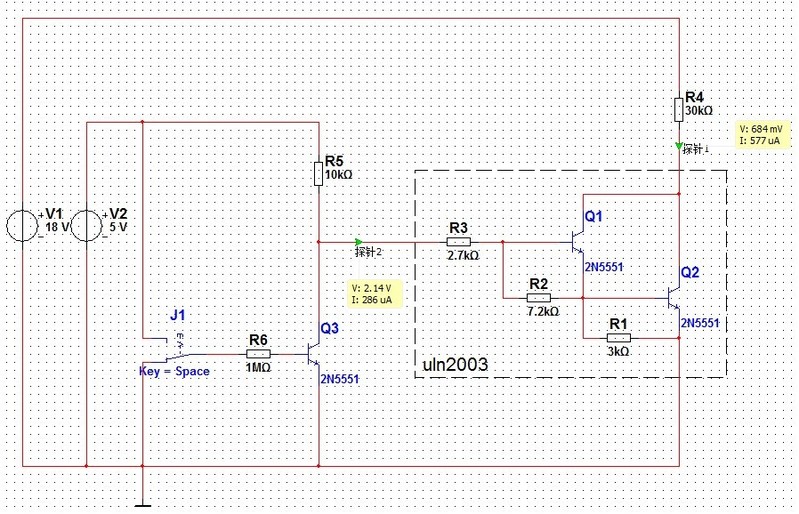The image size is (799, 514).
Task: Select the R4 30kΩ resistor
Action: tap(678, 110)
